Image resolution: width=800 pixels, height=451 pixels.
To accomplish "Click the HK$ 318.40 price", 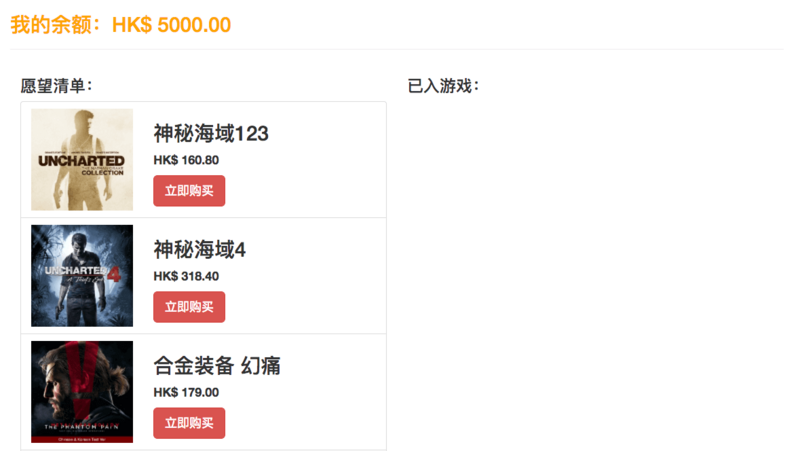I will tap(186, 276).
